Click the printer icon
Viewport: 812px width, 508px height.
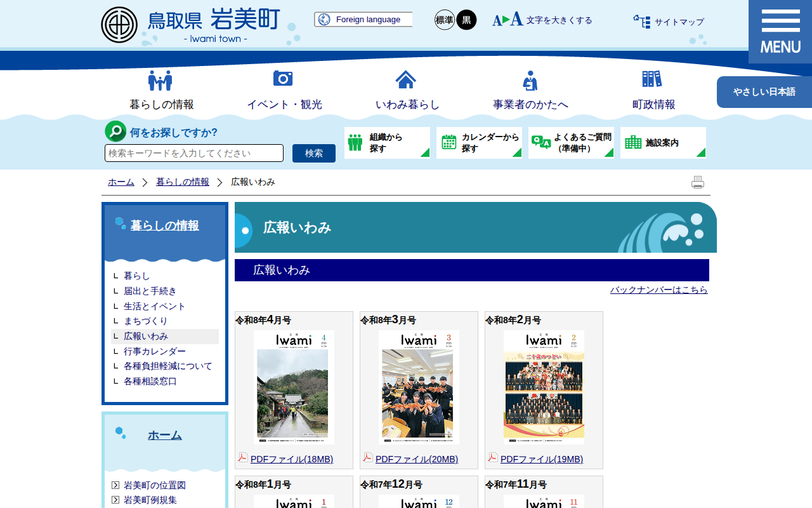pos(698,182)
